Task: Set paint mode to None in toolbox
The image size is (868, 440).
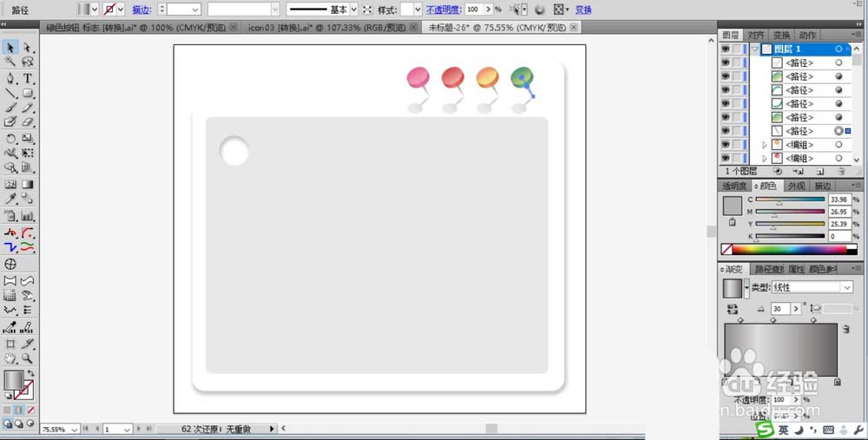Action: tap(31, 410)
